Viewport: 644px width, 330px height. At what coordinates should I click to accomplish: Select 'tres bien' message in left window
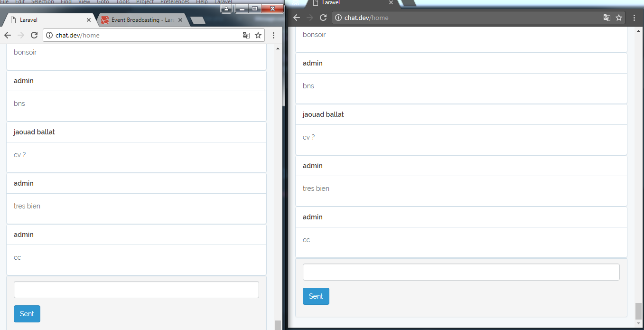click(x=27, y=206)
